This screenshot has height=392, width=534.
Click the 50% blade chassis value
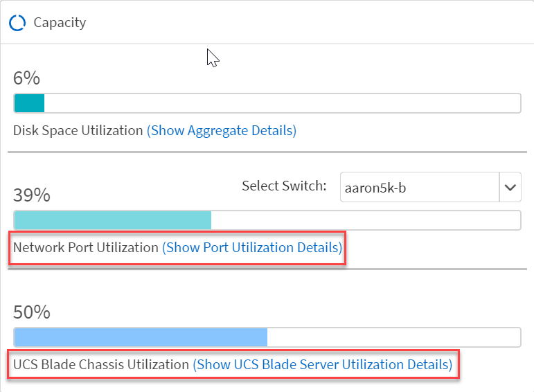pyautogui.click(x=32, y=312)
